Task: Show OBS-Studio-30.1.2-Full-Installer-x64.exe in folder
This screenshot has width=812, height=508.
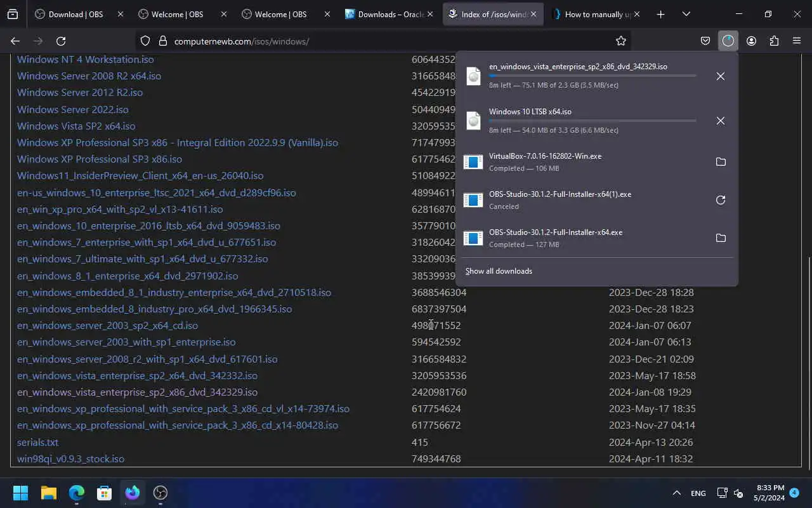Action: coord(721,238)
